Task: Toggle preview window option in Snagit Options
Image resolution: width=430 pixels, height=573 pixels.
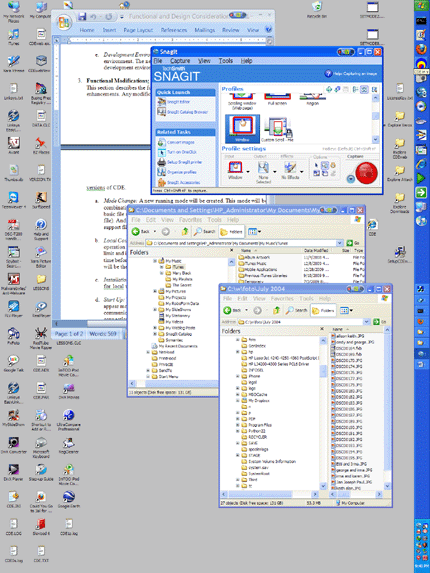Action: [x=324, y=166]
